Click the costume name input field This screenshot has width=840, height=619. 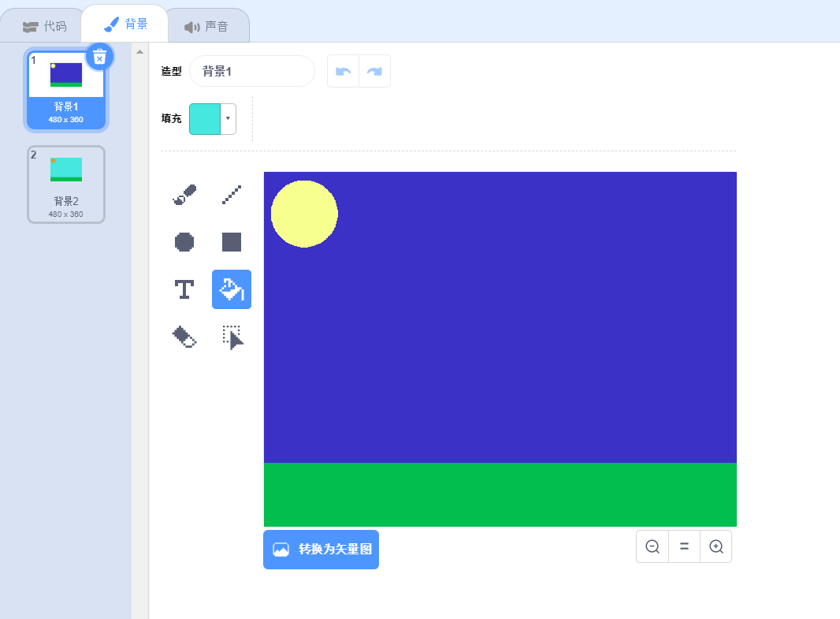click(x=252, y=70)
